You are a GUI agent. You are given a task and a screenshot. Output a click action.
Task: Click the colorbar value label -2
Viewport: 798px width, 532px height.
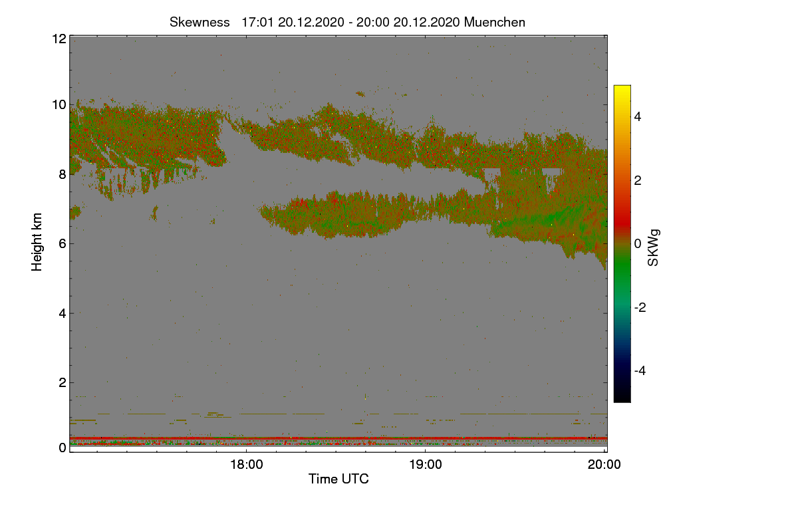coord(640,307)
